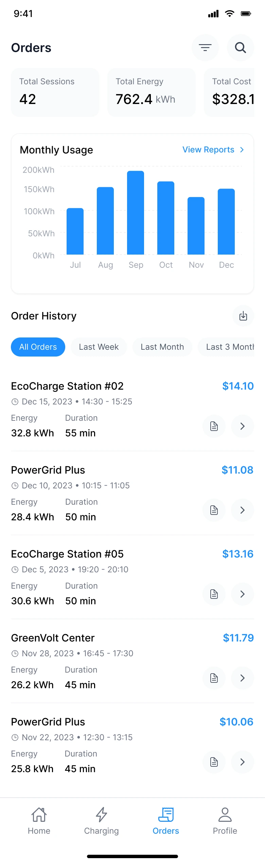Select the Orders bottom tab
This screenshot has width=265, height=868.
tap(166, 820)
